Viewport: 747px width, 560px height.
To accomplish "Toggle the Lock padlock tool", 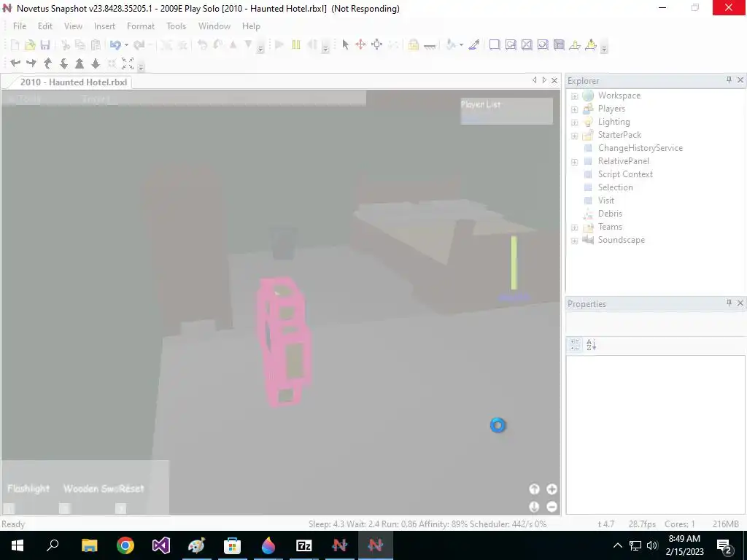I will (x=413, y=44).
